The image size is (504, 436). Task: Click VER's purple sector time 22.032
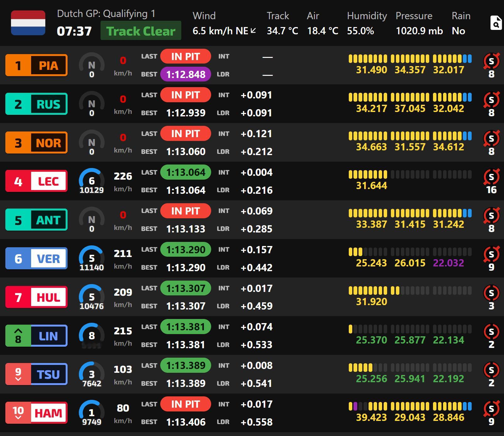click(x=448, y=263)
